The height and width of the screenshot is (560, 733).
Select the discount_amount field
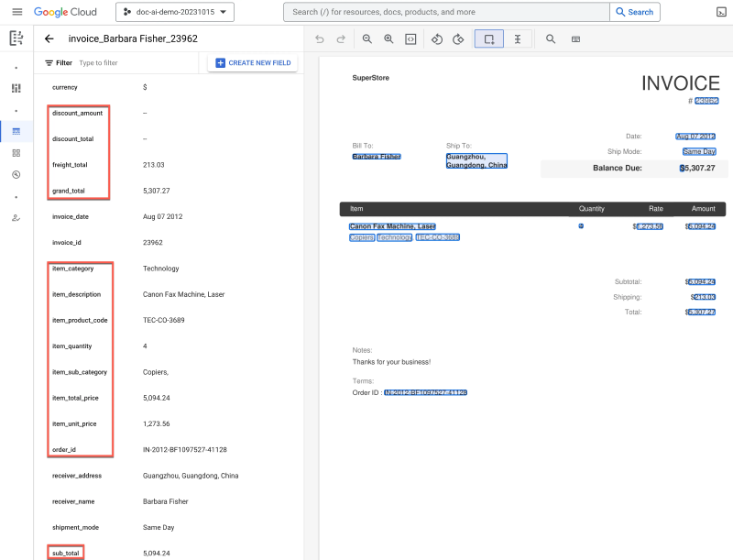78,113
